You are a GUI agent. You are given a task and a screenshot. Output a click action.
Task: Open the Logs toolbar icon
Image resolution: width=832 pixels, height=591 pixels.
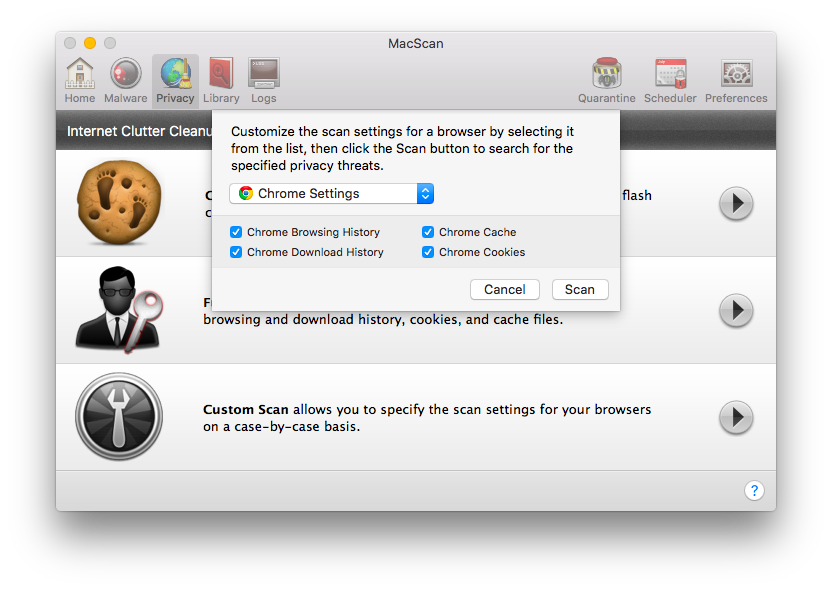click(x=264, y=81)
